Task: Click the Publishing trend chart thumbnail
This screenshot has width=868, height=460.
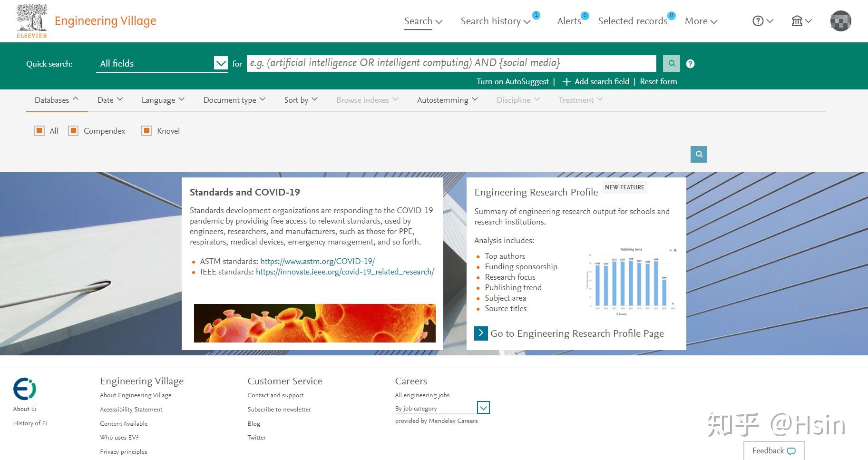Action: point(631,281)
